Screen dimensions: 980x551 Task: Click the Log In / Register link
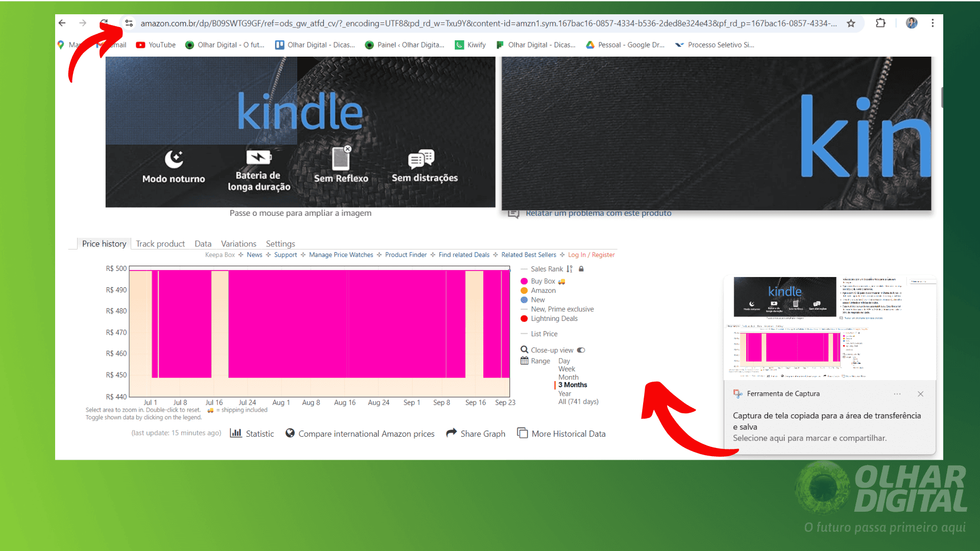590,254
